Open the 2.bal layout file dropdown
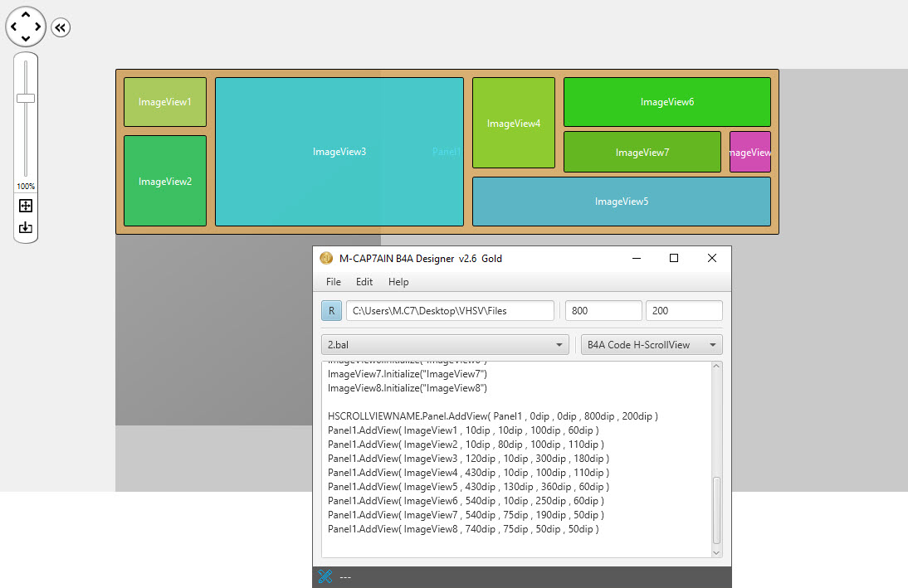This screenshot has height=588, width=908. pyautogui.click(x=445, y=345)
